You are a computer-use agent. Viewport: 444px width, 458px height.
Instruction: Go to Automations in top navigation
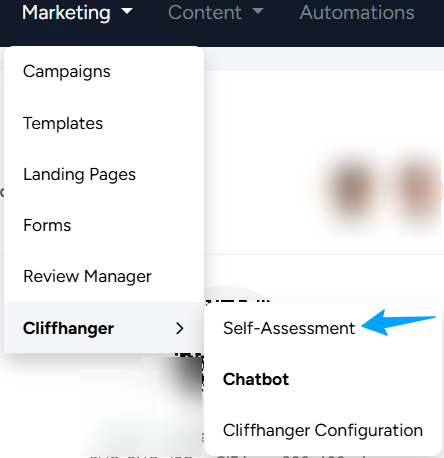357,13
